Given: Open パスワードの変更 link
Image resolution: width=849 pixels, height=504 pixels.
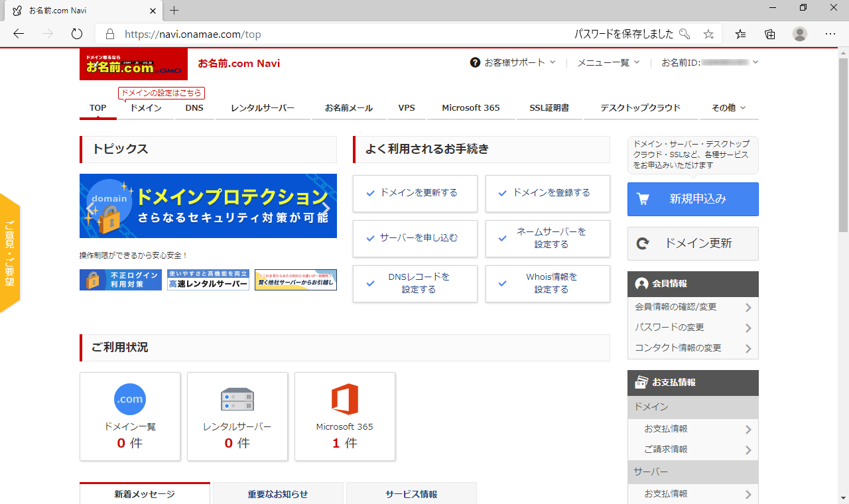Looking at the screenshot, I should click(x=693, y=328).
